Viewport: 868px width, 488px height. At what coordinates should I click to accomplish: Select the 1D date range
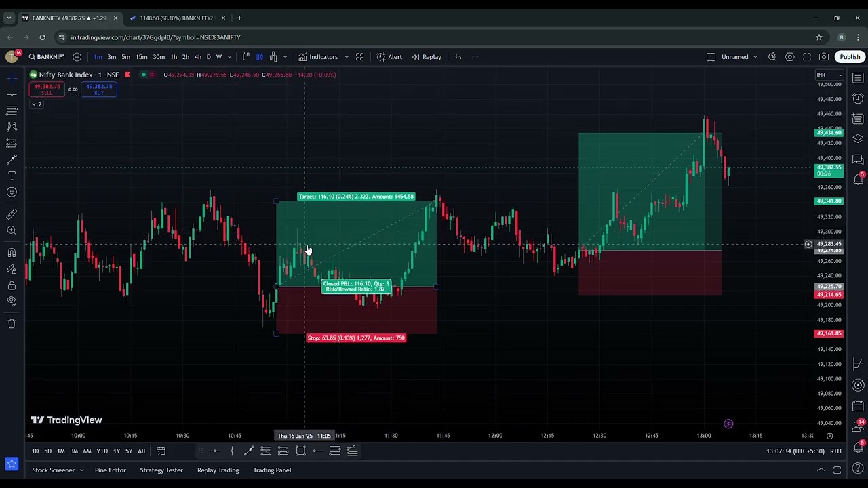[35, 451]
